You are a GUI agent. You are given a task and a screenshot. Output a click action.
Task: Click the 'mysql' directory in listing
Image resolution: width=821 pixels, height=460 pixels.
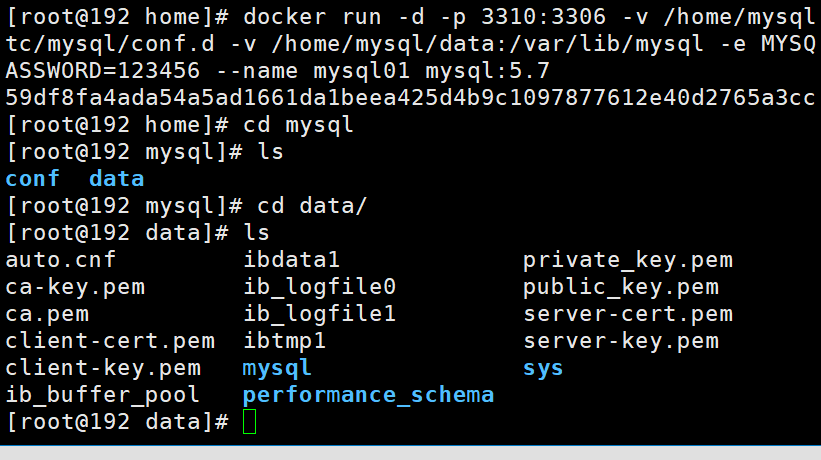click(277, 368)
